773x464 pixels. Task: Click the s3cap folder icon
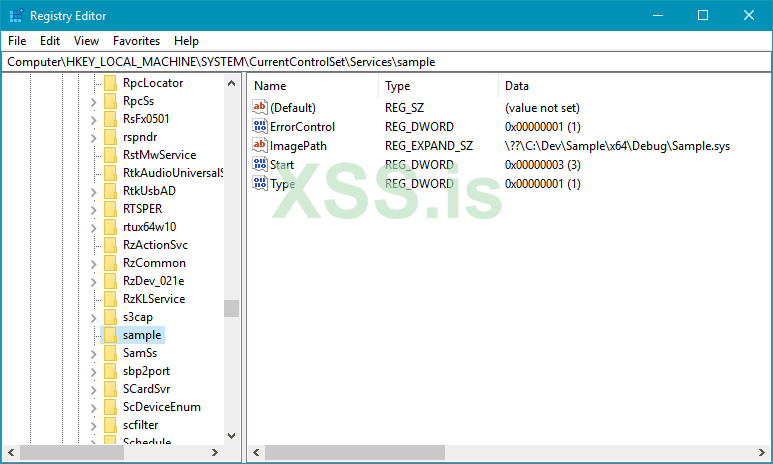[110, 317]
